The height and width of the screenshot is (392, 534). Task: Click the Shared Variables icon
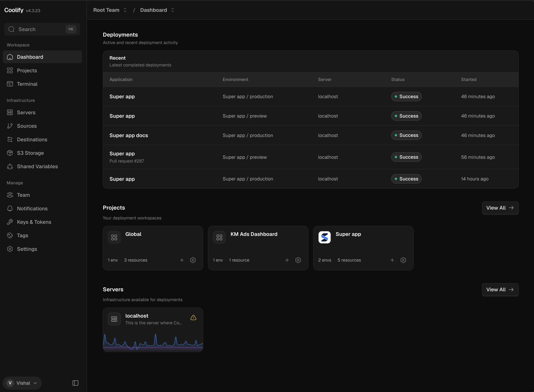(10, 166)
